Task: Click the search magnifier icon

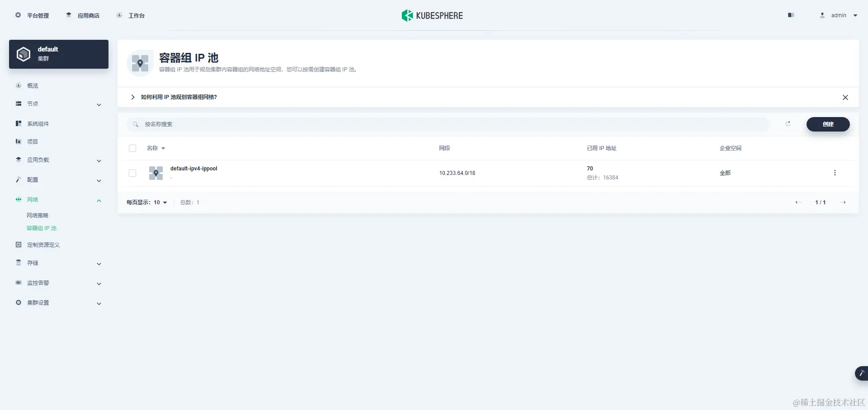Action: click(136, 124)
